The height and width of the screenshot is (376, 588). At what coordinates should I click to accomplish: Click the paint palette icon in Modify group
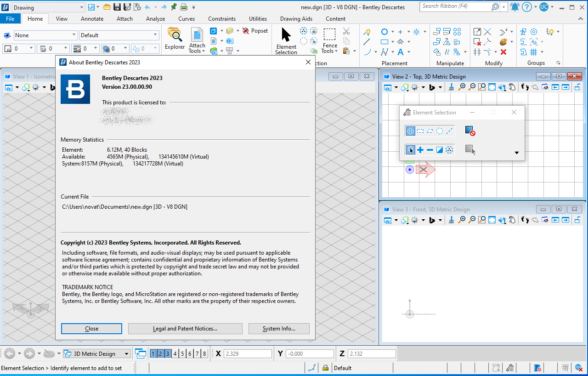point(503,42)
